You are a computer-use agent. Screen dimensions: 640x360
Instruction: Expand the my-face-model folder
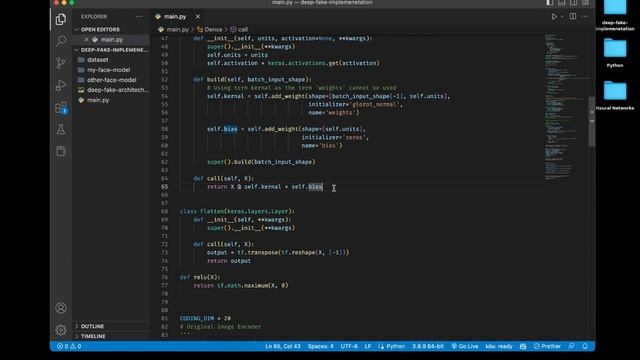pyautogui.click(x=108, y=70)
